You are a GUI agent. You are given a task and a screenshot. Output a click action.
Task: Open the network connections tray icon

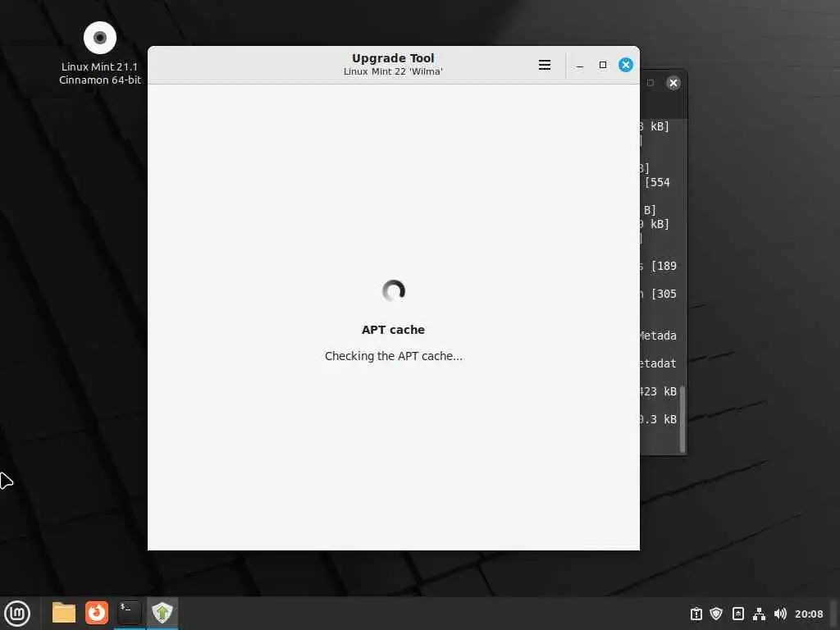point(759,614)
